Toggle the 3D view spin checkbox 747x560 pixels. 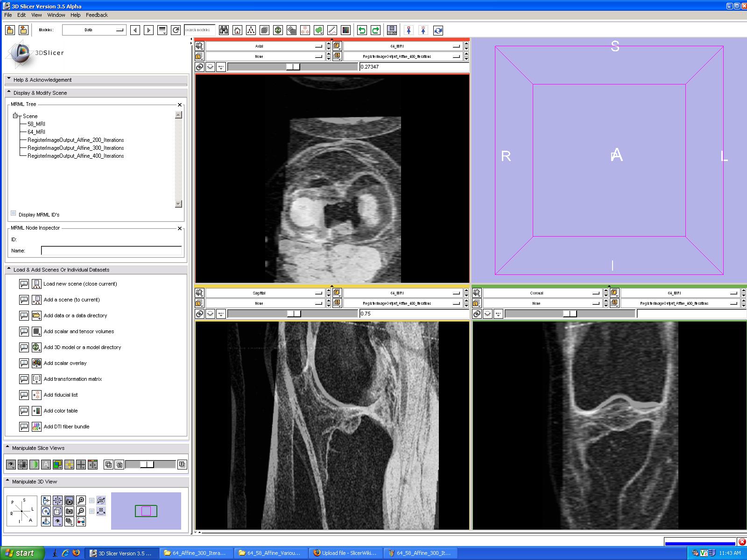click(x=92, y=501)
